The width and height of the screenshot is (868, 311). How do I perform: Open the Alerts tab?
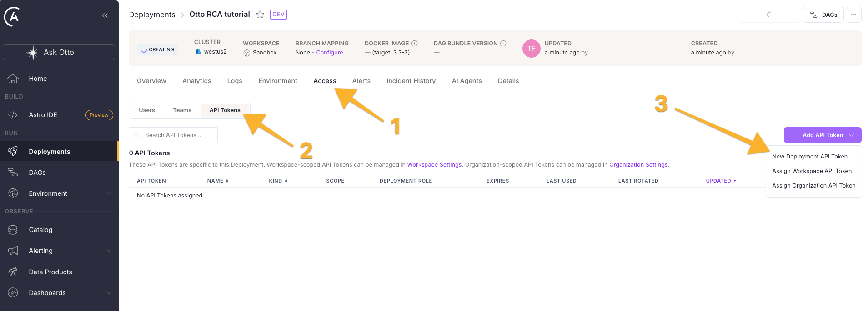click(x=361, y=81)
